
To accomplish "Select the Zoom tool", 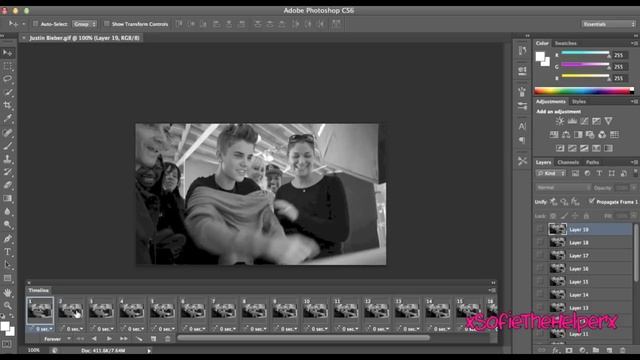I will point(7,305).
